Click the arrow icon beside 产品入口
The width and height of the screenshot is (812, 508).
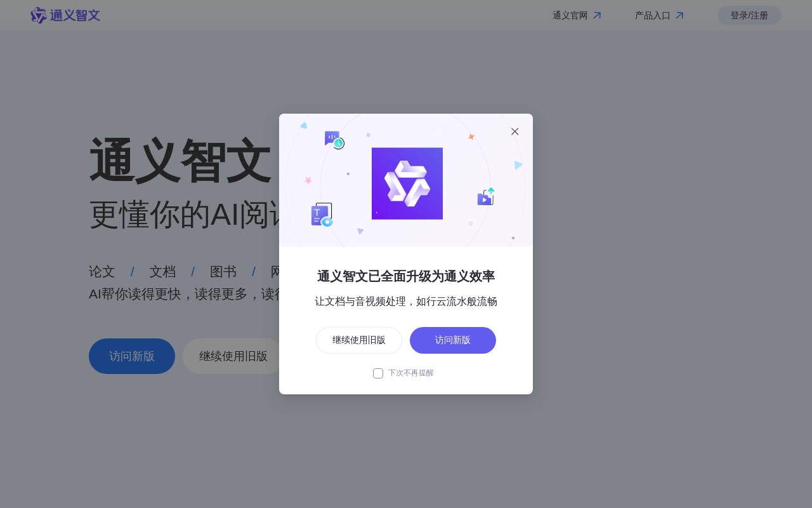(x=679, y=15)
